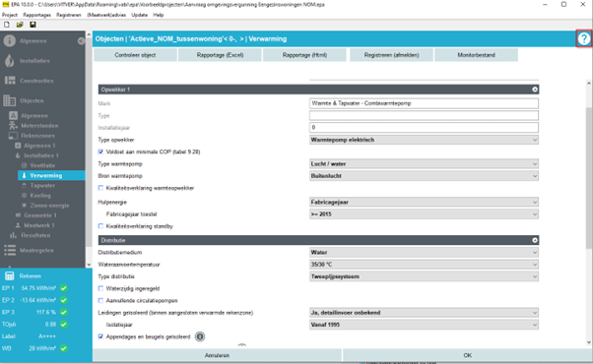
Task: Click the Annuleren button
Action: (217, 355)
